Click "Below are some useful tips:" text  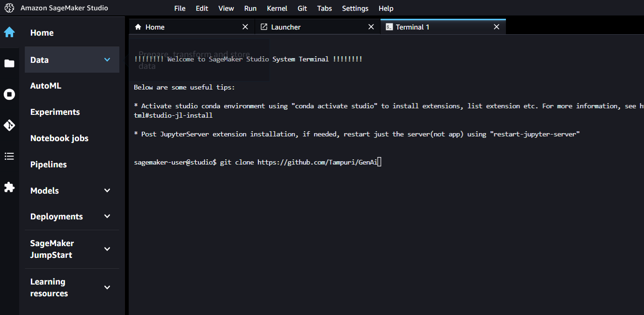tap(184, 87)
